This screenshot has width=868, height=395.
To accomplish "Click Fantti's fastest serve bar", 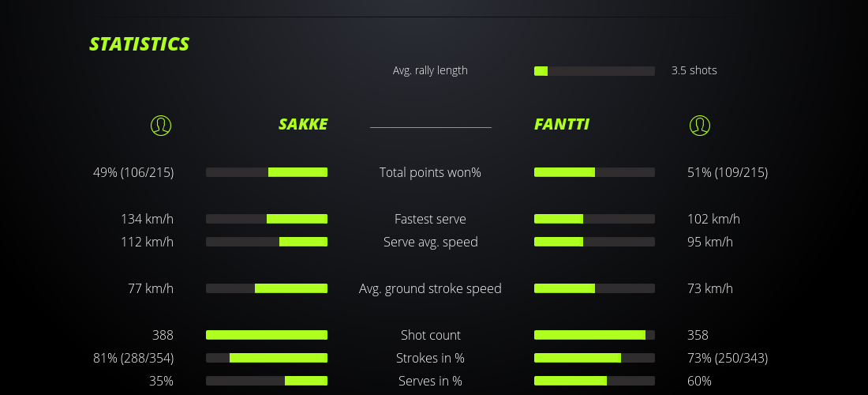I will (594, 219).
